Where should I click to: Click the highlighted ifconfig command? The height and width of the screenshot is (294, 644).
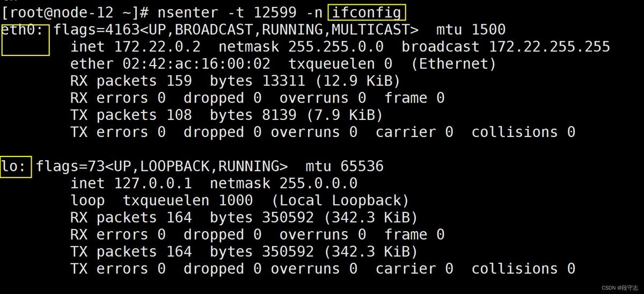point(367,11)
